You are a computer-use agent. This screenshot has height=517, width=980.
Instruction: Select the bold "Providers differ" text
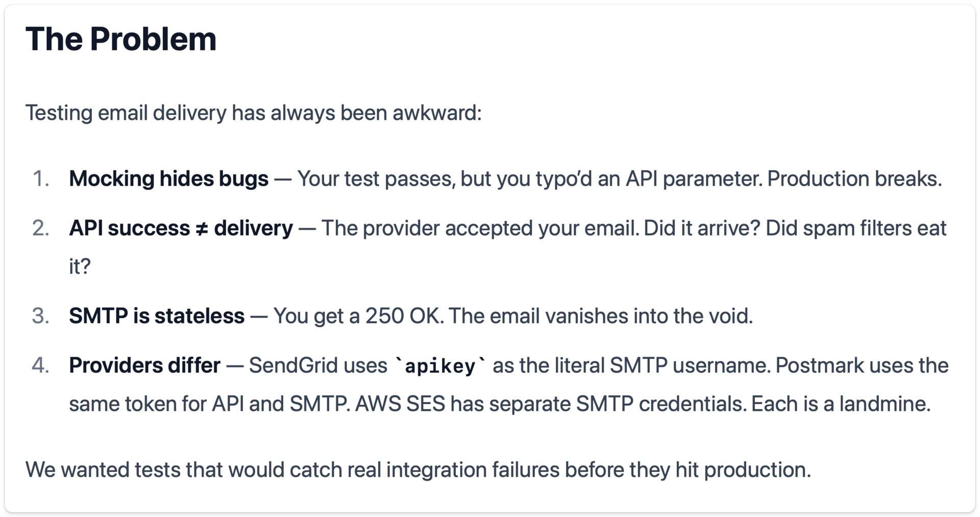[144, 365]
